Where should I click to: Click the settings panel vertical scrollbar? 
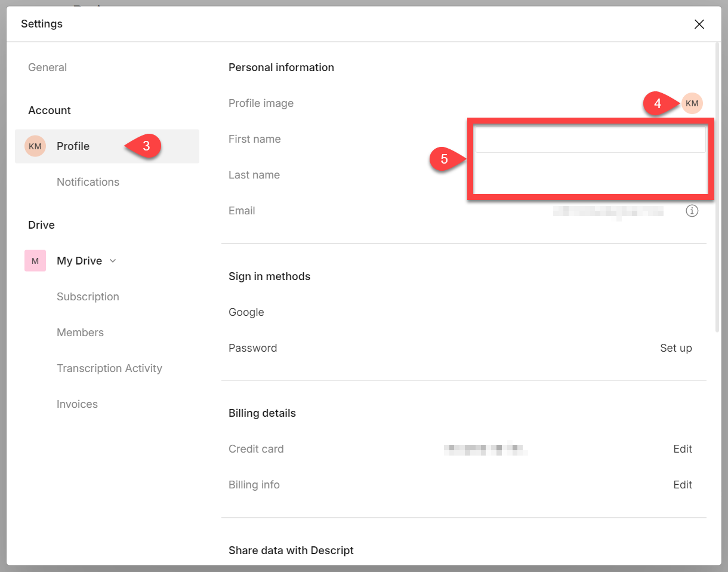click(x=717, y=185)
